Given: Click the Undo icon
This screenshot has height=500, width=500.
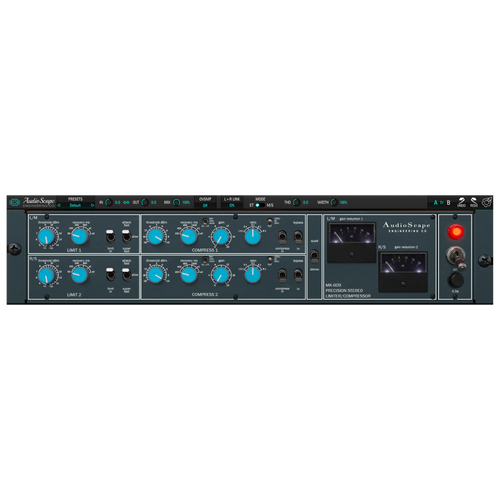Looking at the screenshot, I should pyautogui.click(x=461, y=202).
